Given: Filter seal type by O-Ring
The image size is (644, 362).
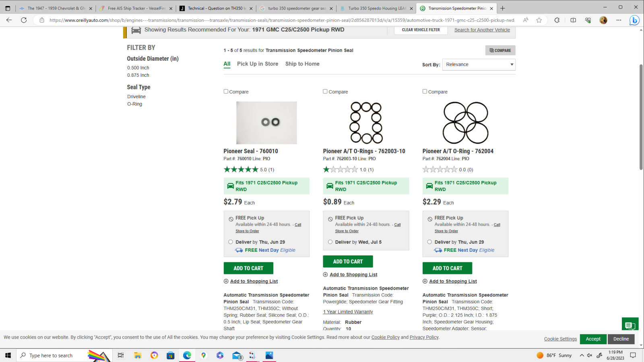Looking at the screenshot, I should click(x=134, y=104).
